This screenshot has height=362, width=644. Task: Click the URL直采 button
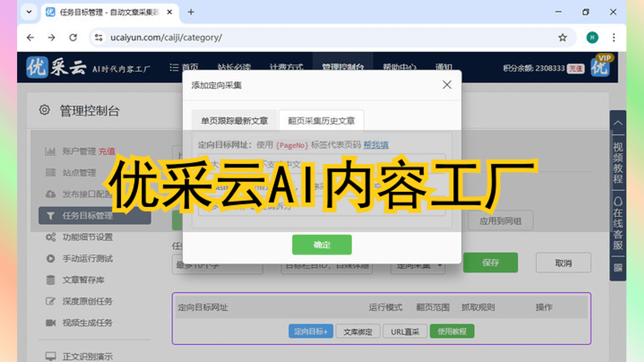click(405, 331)
